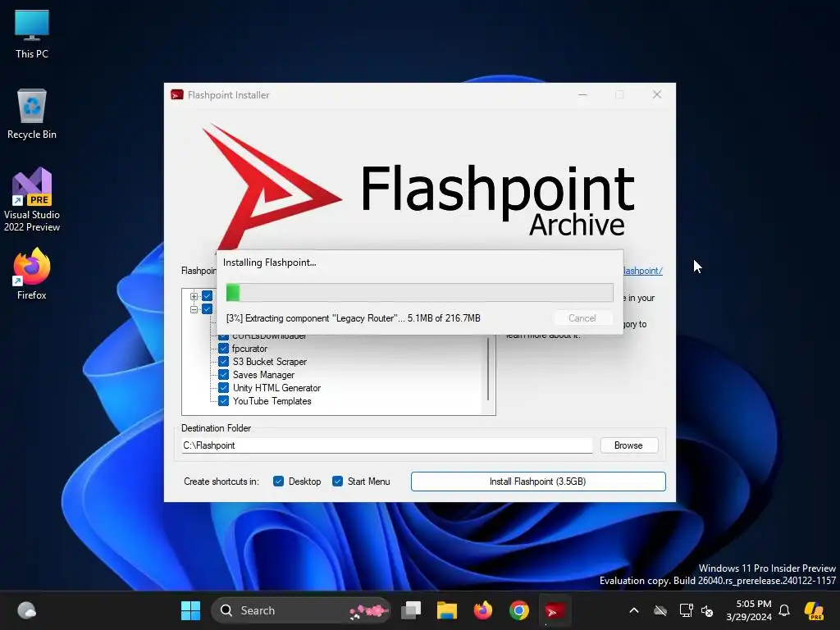840x630 pixels.
Task: Click the muted volume tray icon
Action: 707,610
